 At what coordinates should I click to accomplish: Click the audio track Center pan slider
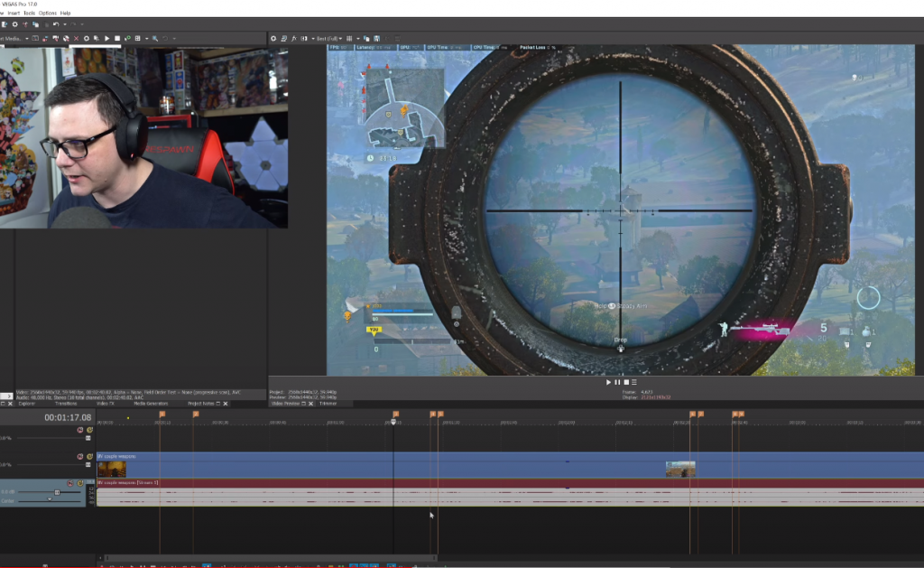coord(50,500)
